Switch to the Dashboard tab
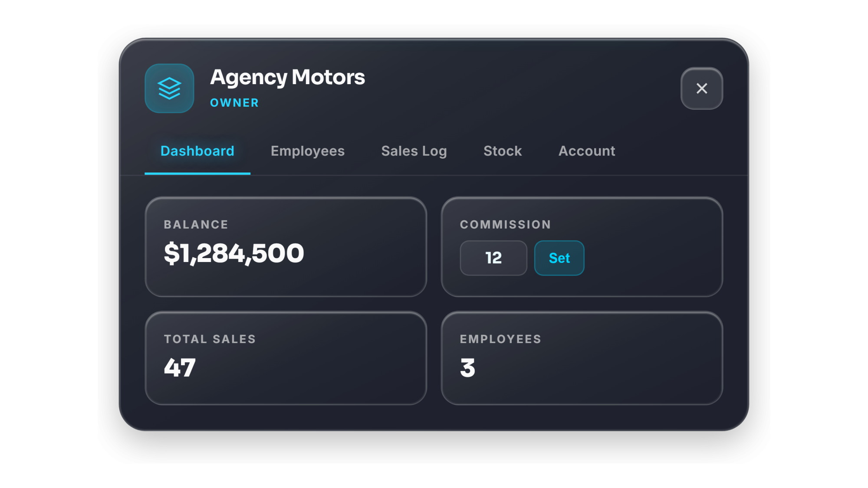Image resolution: width=868 pixels, height=488 pixels. click(x=197, y=151)
